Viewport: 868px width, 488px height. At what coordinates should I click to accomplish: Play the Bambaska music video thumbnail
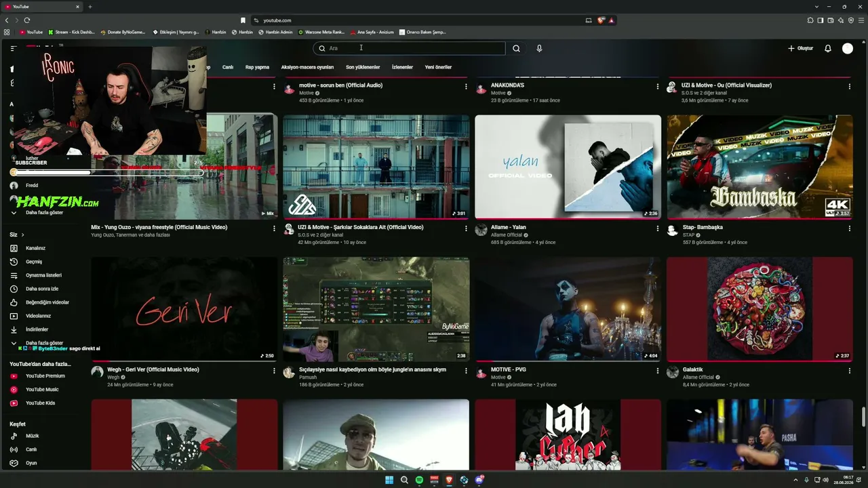tap(759, 167)
